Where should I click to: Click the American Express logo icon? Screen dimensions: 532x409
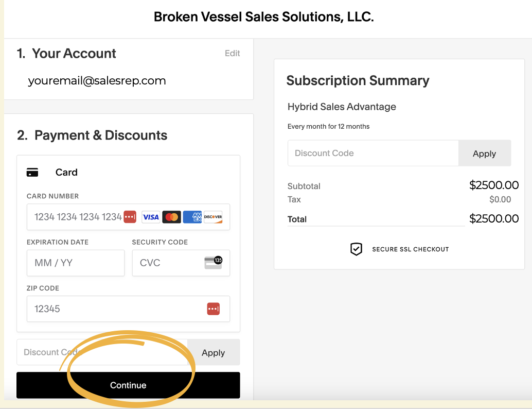192,217
